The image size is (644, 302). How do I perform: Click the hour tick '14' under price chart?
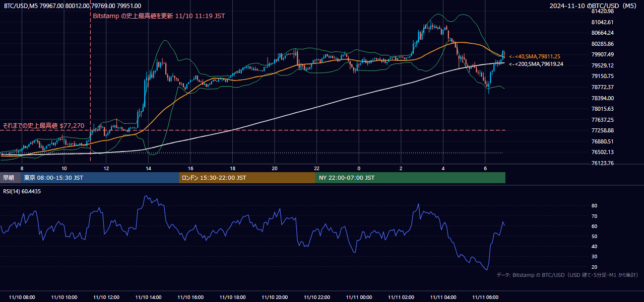pyautogui.click(x=148, y=168)
